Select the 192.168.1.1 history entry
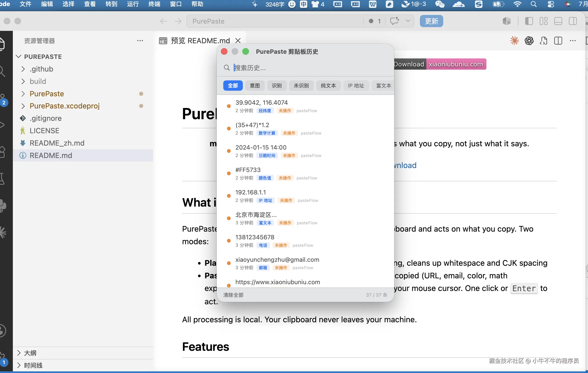This screenshot has width=588, height=373. click(x=305, y=196)
